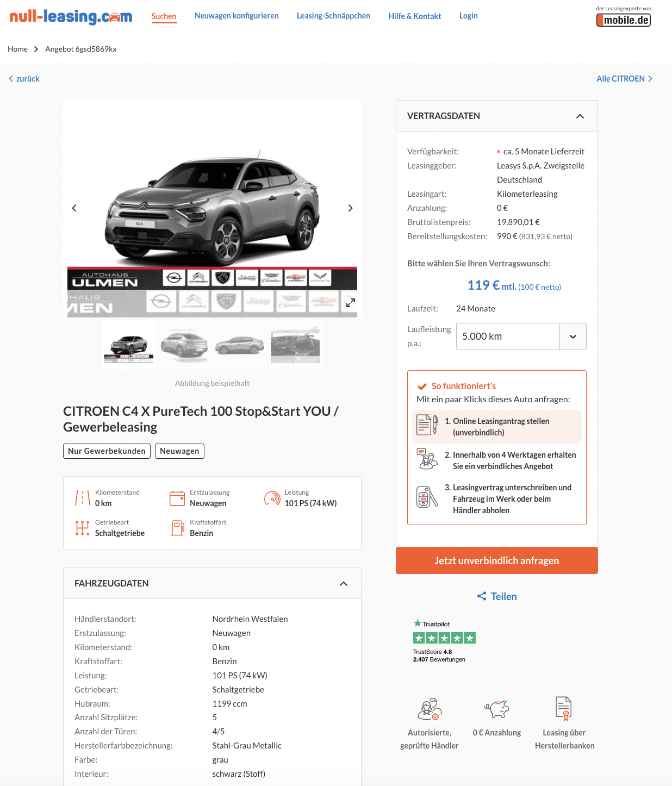Viewport: 672px width, 786px height.
Task: Click the share icon beside Teilen
Action: pos(482,596)
